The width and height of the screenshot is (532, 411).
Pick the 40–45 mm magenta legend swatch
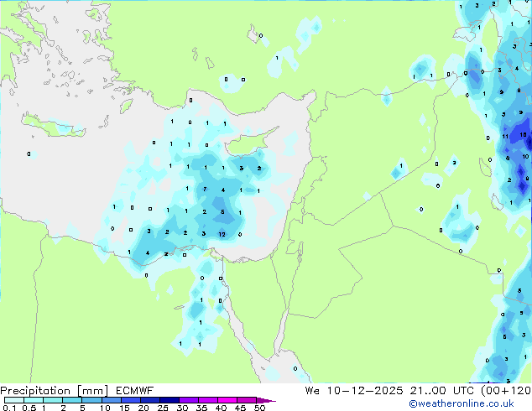click(227, 400)
